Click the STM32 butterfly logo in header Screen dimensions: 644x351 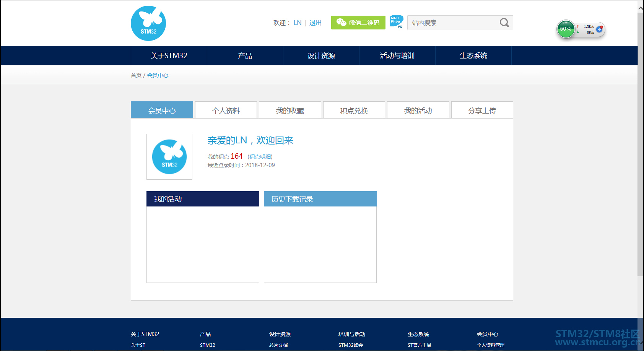pos(148,23)
